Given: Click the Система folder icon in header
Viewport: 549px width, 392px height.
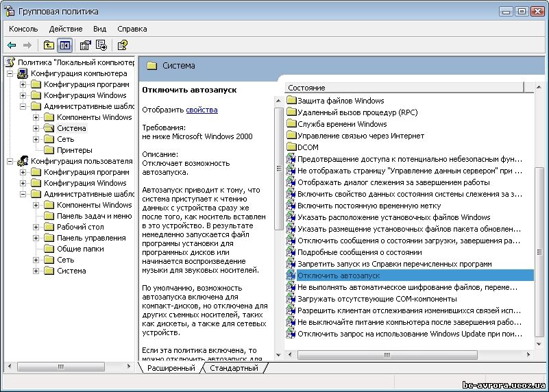Looking at the screenshot, I should pyautogui.click(x=151, y=66).
